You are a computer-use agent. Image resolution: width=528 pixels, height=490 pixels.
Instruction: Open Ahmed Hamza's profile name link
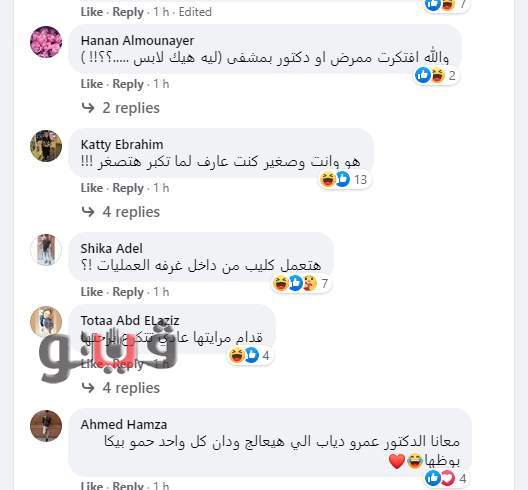coord(124,424)
